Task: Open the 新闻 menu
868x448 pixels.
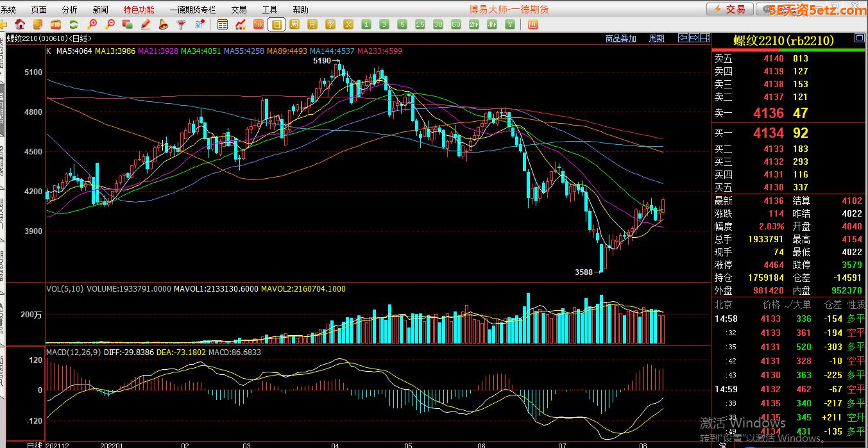Action: [101, 10]
